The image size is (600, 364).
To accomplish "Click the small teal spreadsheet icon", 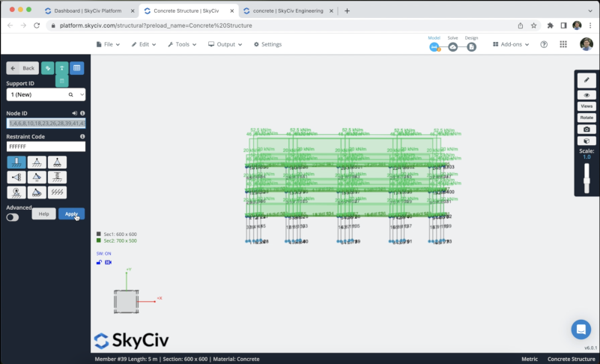I will click(61, 81).
